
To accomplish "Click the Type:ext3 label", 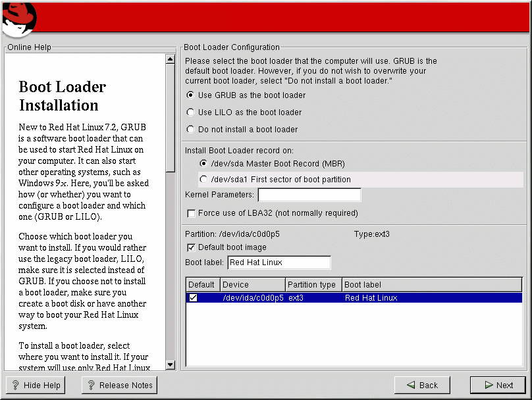I will [x=372, y=234].
